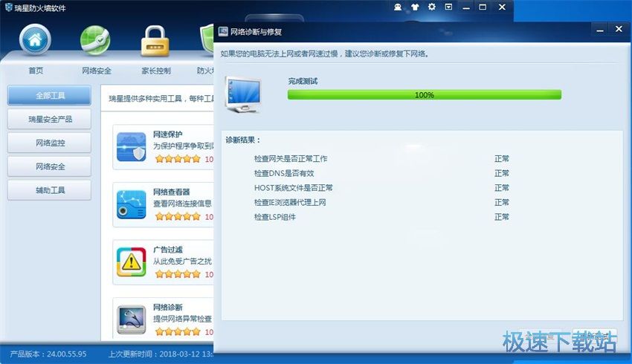
Task: Minimize the 网络诊断与修复 dialog
Action: click(x=600, y=30)
